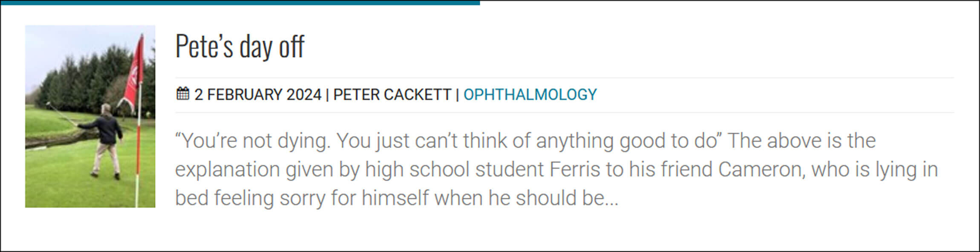Click the blue progress bar at top
Viewport: 980px width, 252px height.
click(240, 3)
